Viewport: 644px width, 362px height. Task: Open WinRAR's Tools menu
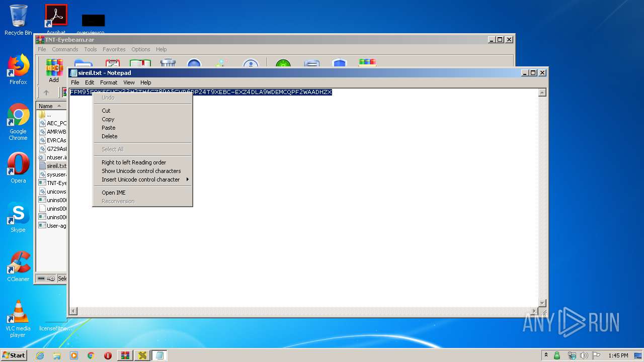coord(91,49)
